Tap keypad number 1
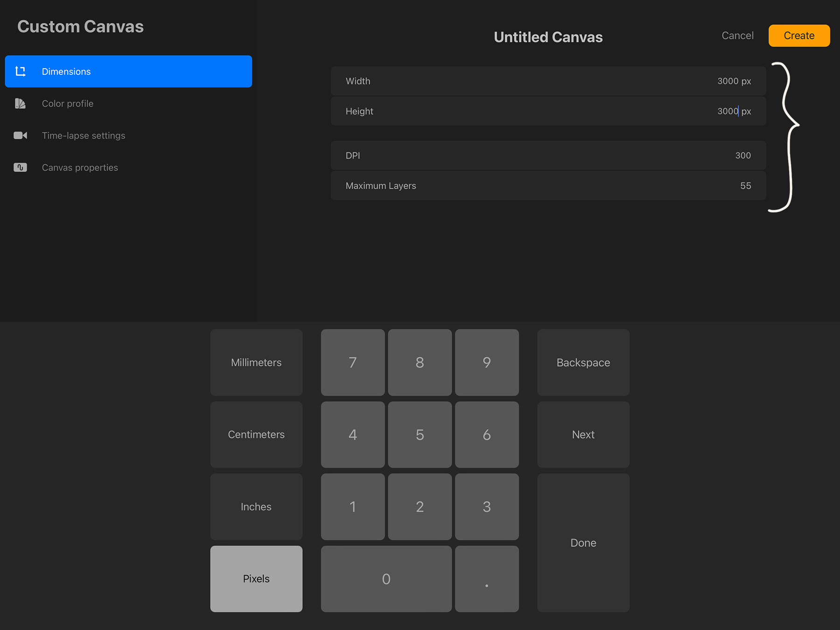Viewport: 840px width, 630px height. [353, 507]
